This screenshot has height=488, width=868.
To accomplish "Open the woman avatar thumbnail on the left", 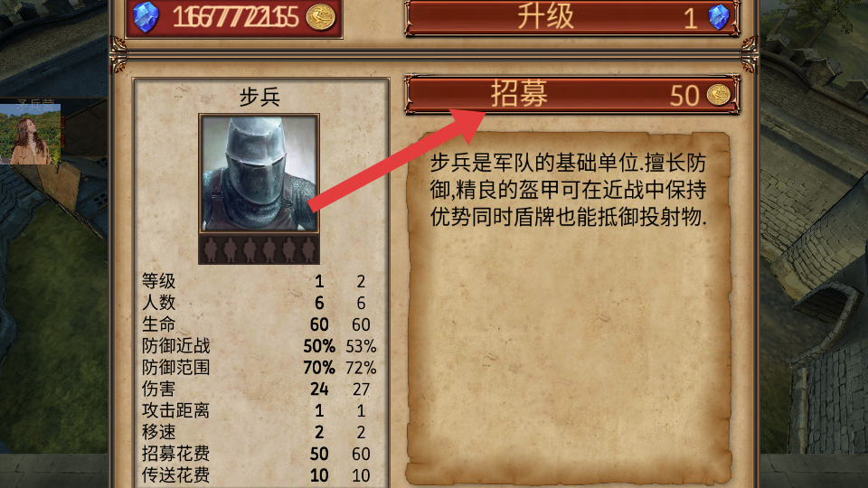I will click(30, 134).
